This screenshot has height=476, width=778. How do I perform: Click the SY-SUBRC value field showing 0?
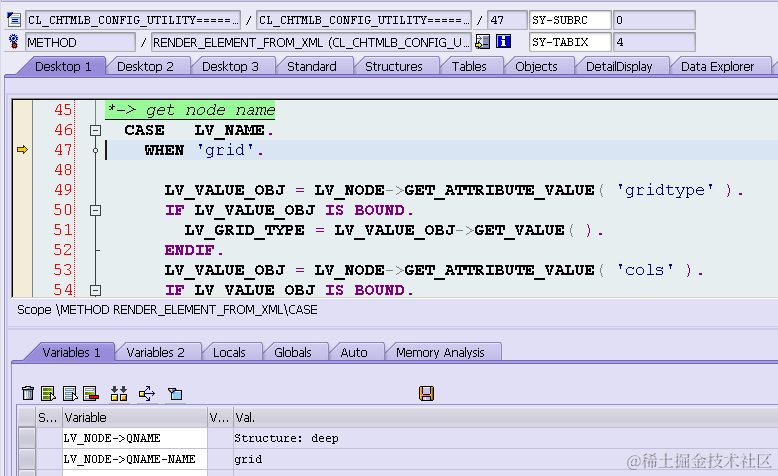[654, 20]
